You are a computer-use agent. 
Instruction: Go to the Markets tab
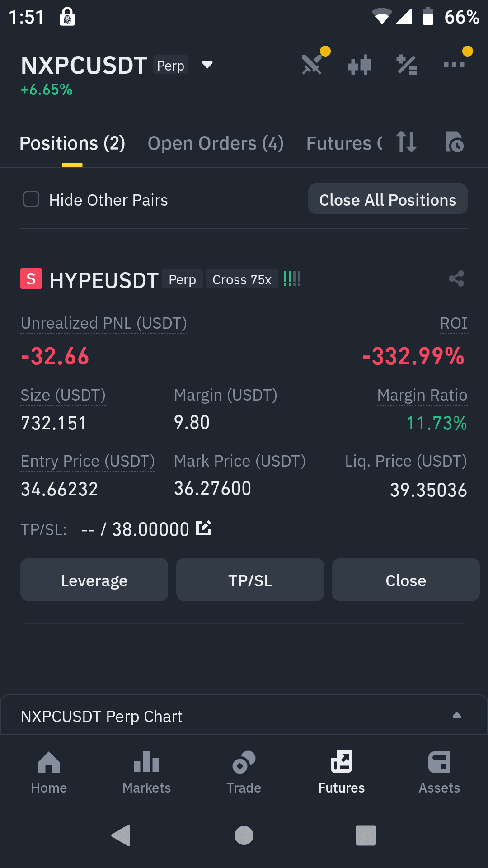146,773
